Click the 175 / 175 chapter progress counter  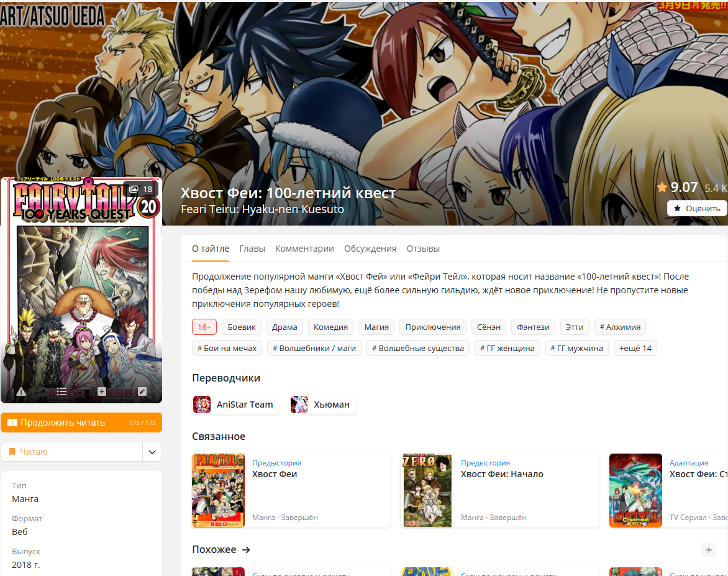pyautogui.click(x=142, y=423)
